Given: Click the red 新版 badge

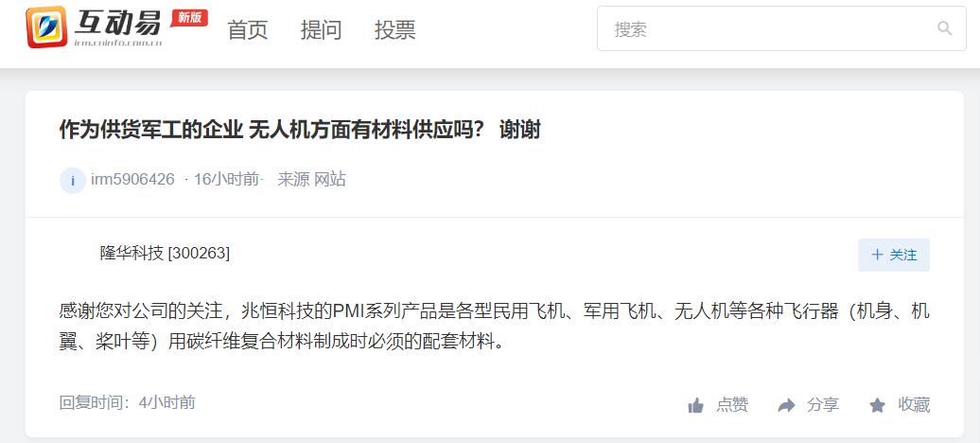Looking at the screenshot, I should point(189,18).
